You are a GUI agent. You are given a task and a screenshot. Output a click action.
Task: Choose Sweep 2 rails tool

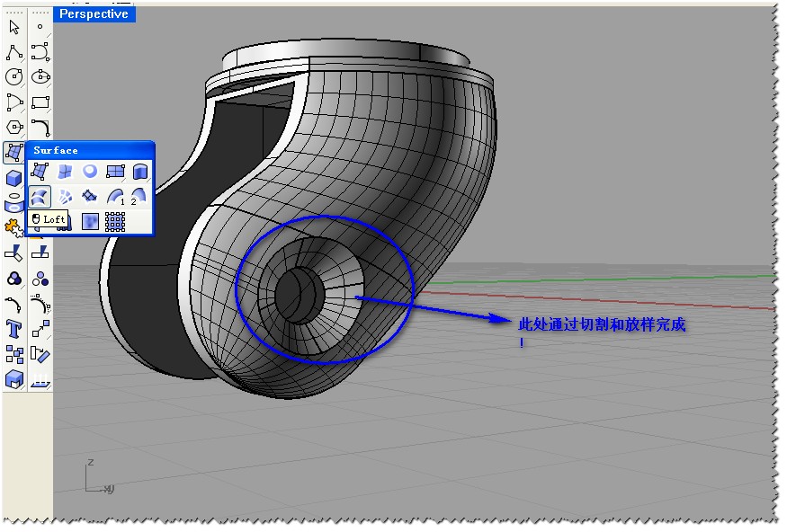[140, 197]
